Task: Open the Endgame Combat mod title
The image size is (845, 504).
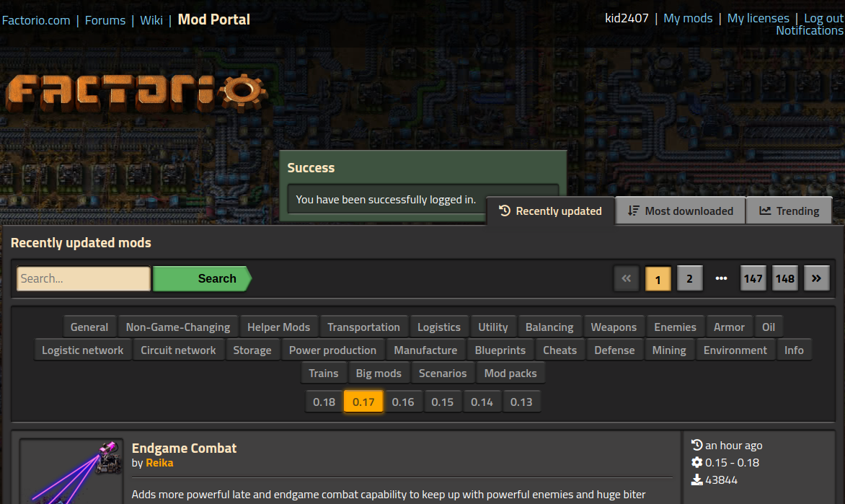Action: coord(185,448)
